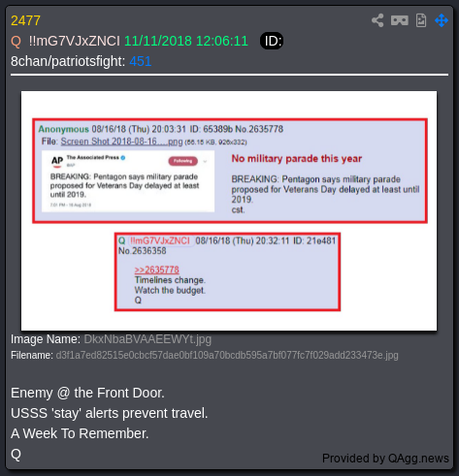
Task: Click the blue move arrows icon
Action: (442, 20)
